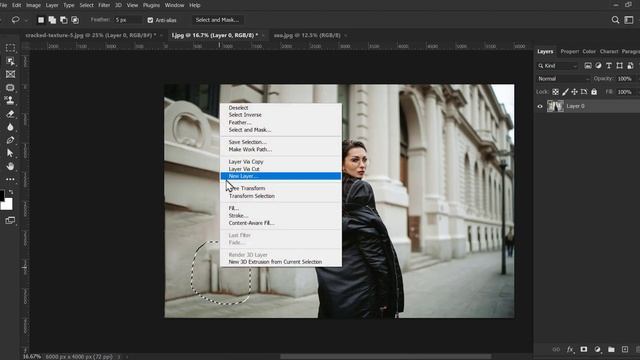The height and width of the screenshot is (360, 640).
Task: Click the Select and Mask... button
Action: pyautogui.click(x=217, y=20)
